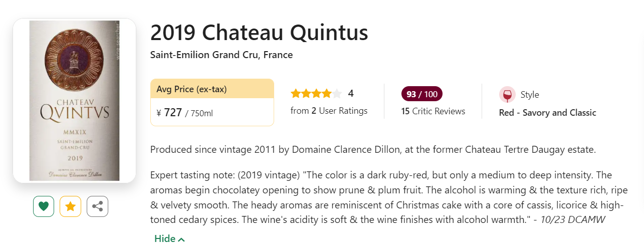The height and width of the screenshot is (250, 644).
Task: Click the wine glass Style icon
Action: (x=507, y=95)
